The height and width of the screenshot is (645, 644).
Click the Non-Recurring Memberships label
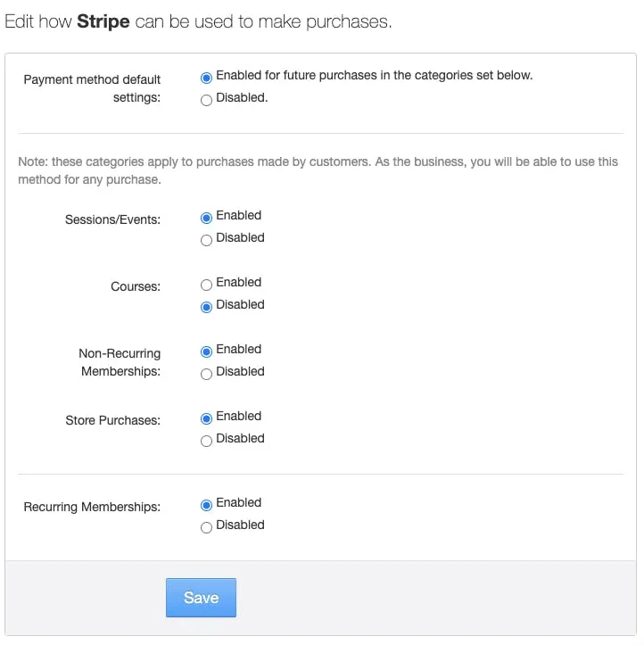tap(120, 362)
